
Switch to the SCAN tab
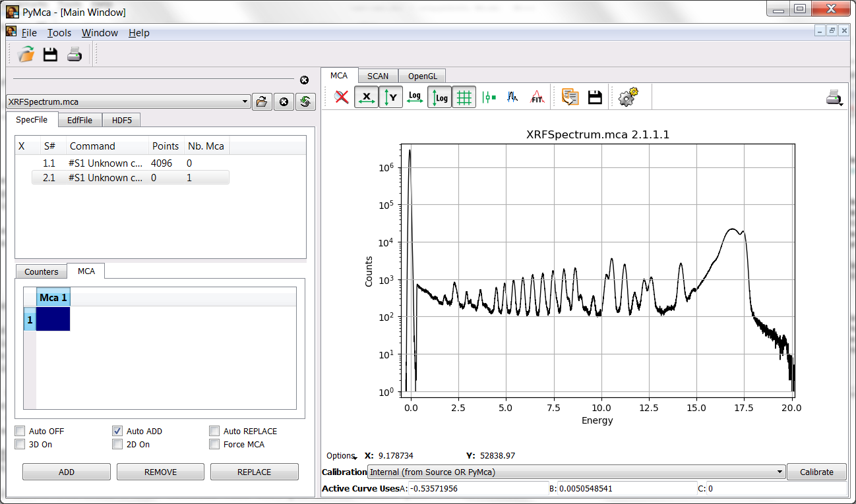pos(377,75)
